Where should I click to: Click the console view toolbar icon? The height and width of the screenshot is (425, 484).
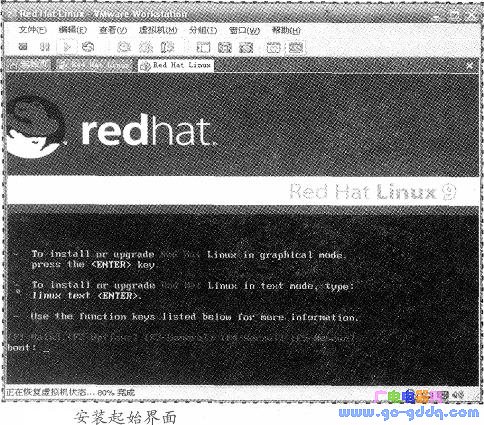click(x=295, y=47)
